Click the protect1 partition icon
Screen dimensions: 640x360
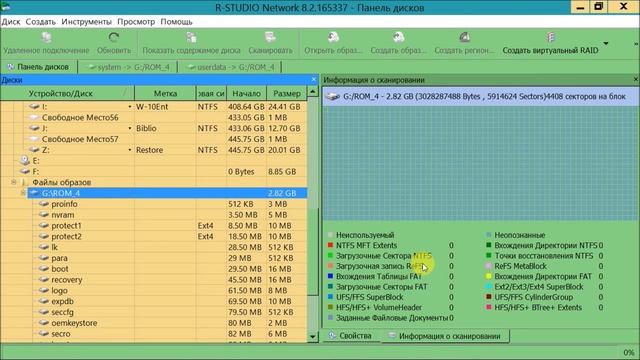coord(44,225)
